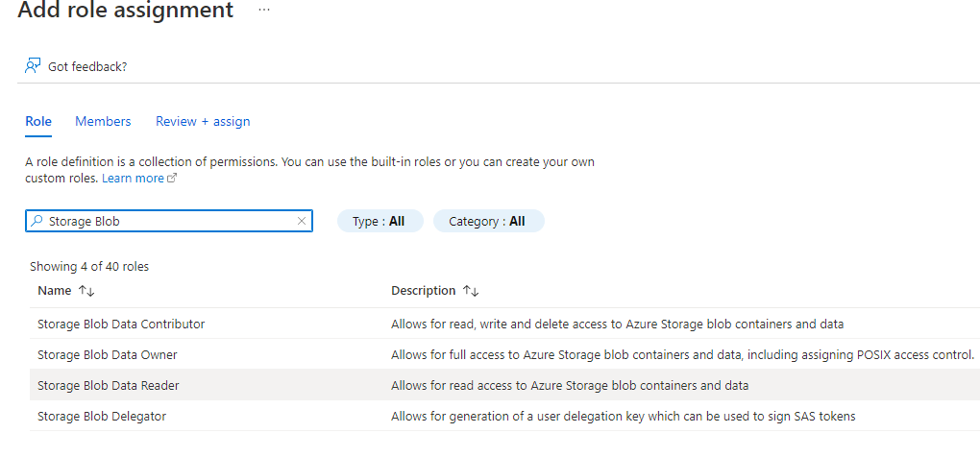Click the Got feedback? button
Image resolution: width=980 pixels, height=457 pixels.
(x=86, y=66)
